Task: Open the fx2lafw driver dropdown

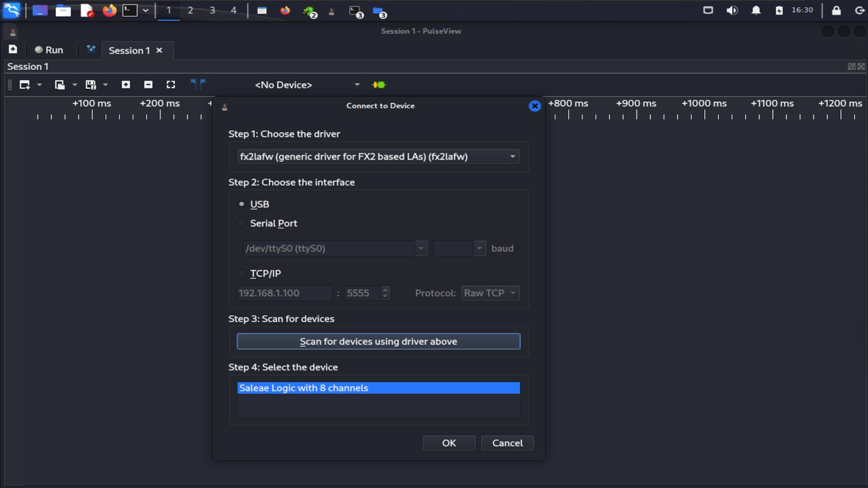Action: [x=510, y=156]
